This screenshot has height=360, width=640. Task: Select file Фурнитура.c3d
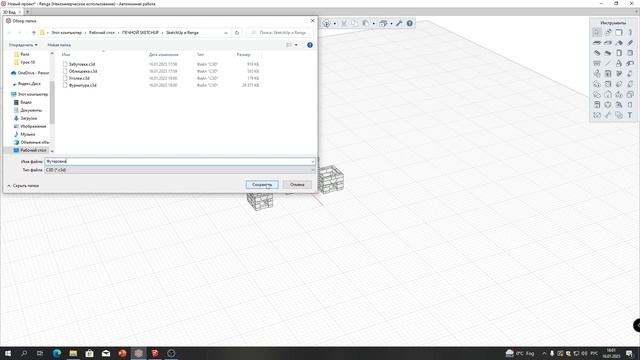click(82, 85)
